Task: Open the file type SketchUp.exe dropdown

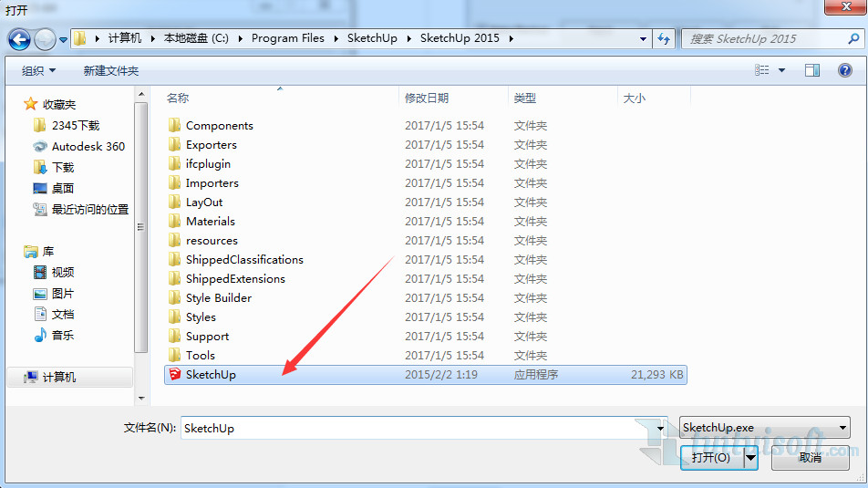Action: click(764, 428)
